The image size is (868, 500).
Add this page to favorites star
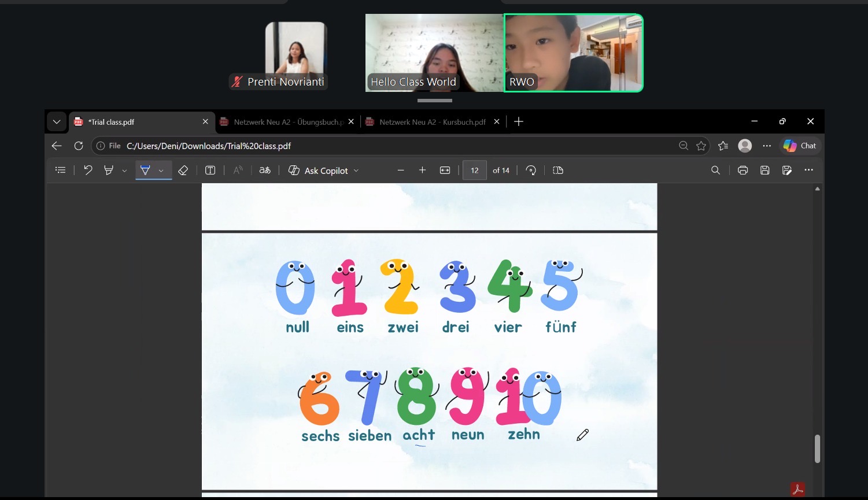(x=701, y=146)
